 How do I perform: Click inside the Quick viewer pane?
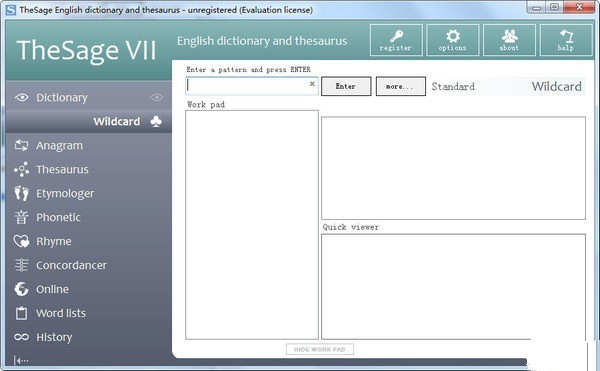pyautogui.click(x=453, y=286)
